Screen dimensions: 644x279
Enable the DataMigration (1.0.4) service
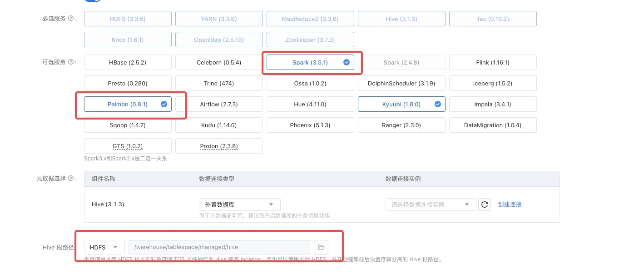493,125
